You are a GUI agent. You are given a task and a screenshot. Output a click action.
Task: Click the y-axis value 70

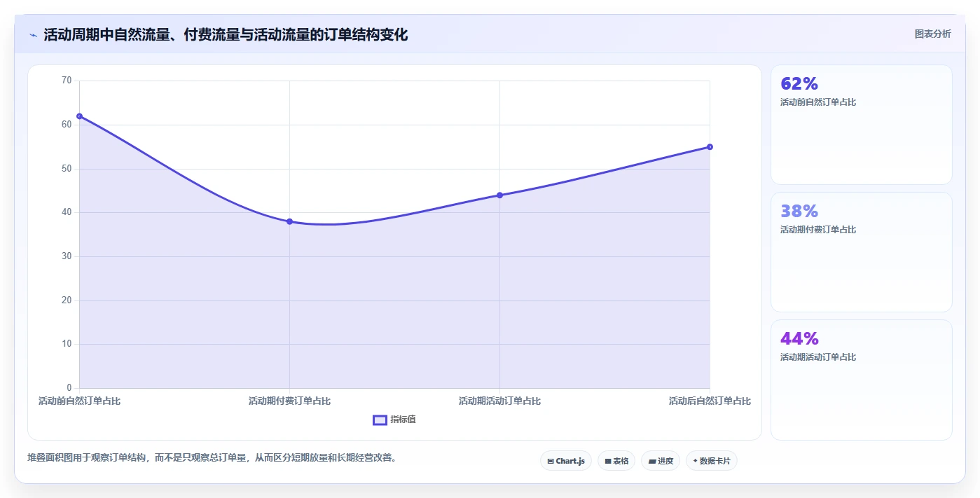[x=67, y=81]
